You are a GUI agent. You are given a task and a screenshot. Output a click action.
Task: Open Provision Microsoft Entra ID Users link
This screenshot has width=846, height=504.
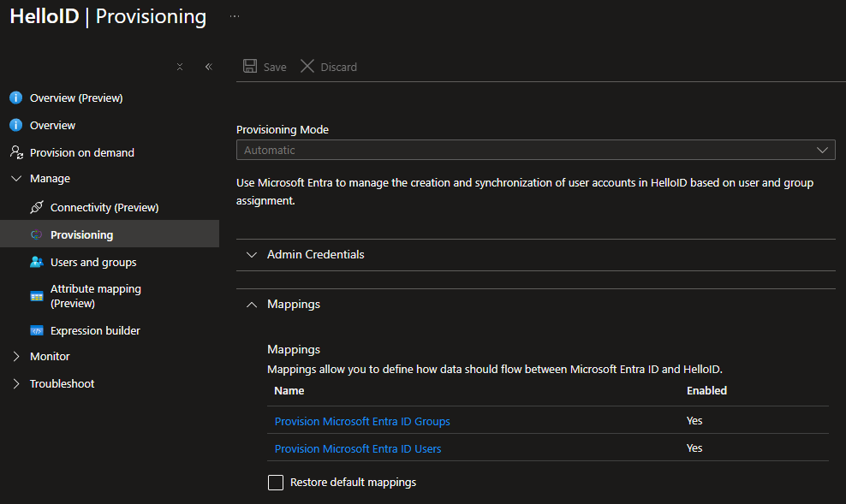point(358,448)
